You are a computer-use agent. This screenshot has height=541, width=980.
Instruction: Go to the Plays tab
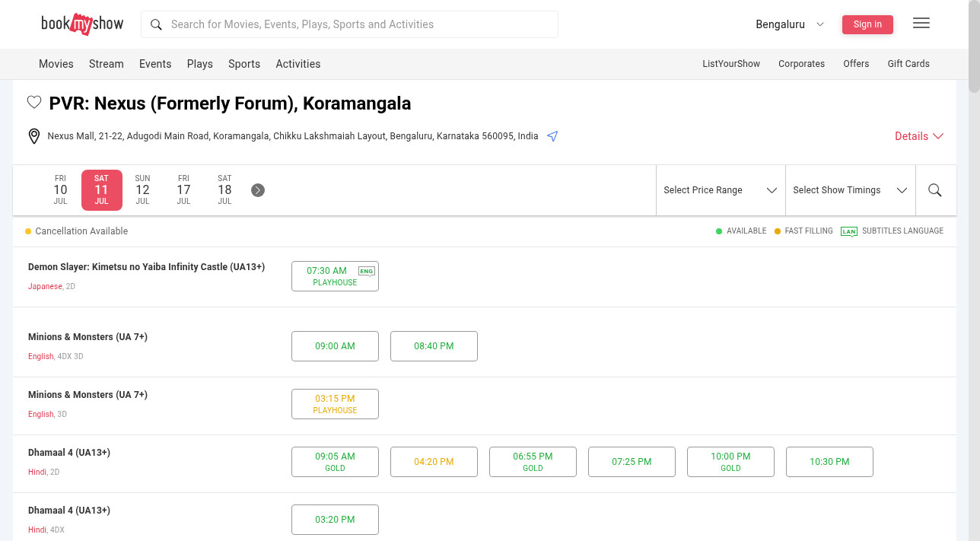tap(200, 64)
